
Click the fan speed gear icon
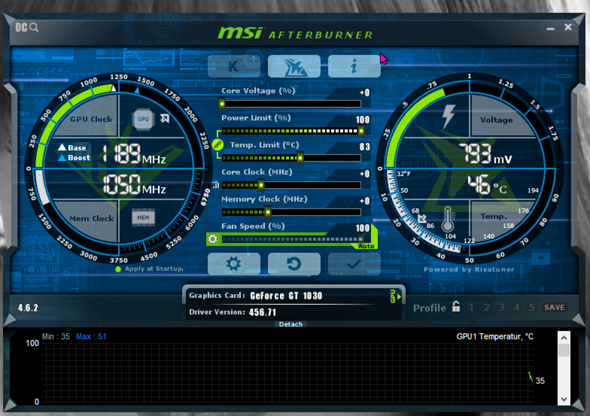point(213,239)
